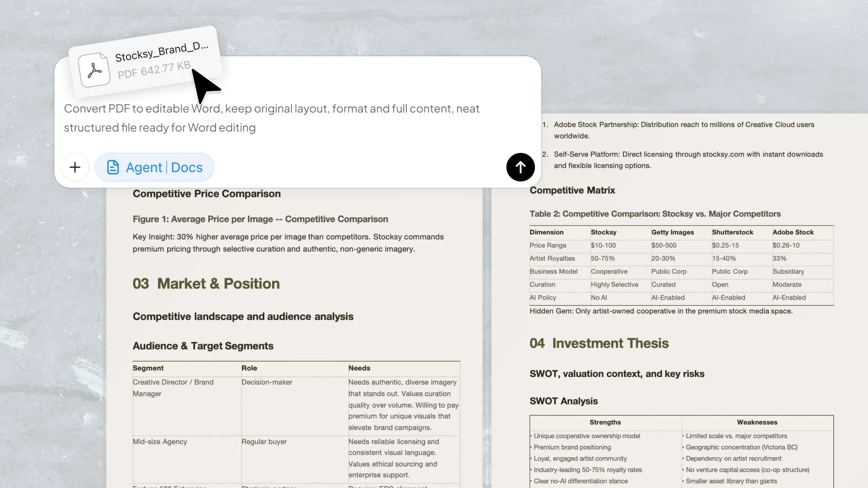The height and width of the screenshot is (488, 868).
Task: Click 'Audience & Target Segments' heading
Action: coord(203,346)
